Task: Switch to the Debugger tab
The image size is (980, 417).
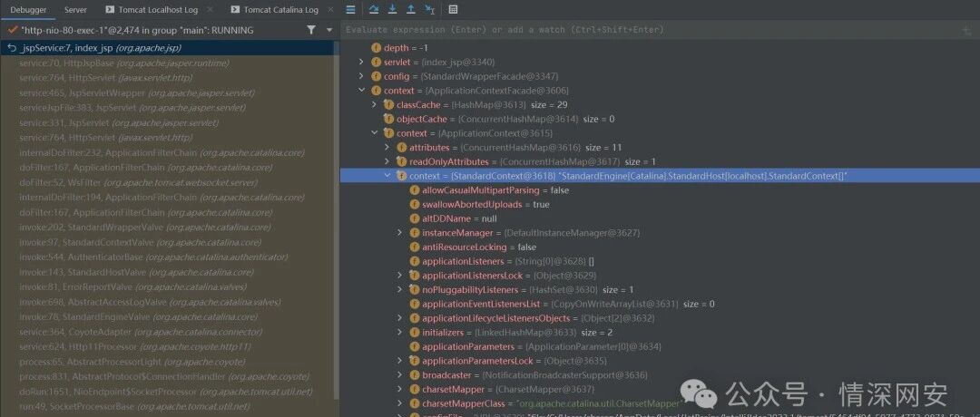Action: (x=27, y=10)
